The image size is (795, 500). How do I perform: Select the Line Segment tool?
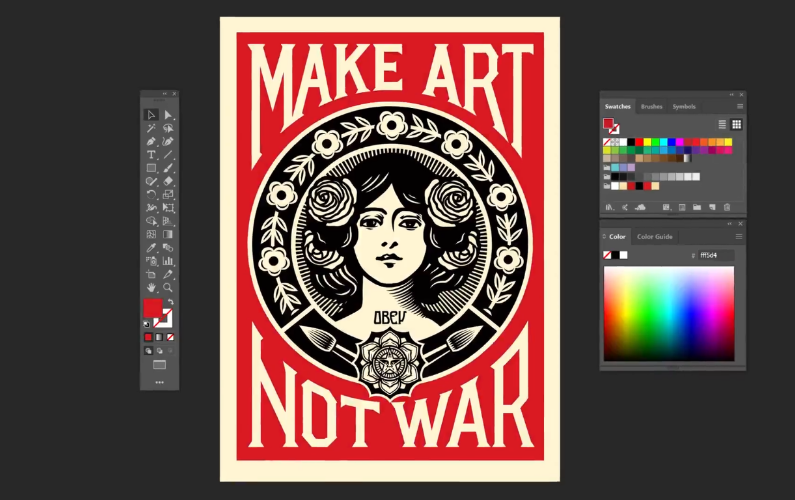(168, 155)
